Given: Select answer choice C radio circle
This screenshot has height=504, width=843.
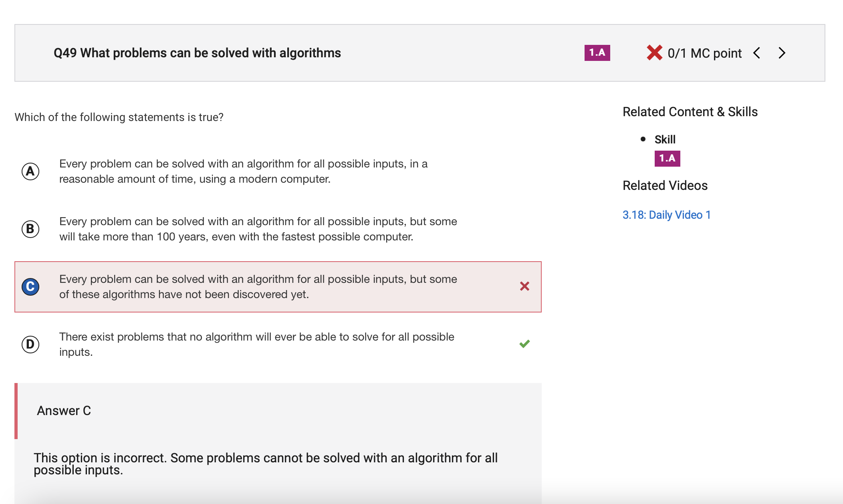Looking at the screenshot, I should [x=30, y=286].
